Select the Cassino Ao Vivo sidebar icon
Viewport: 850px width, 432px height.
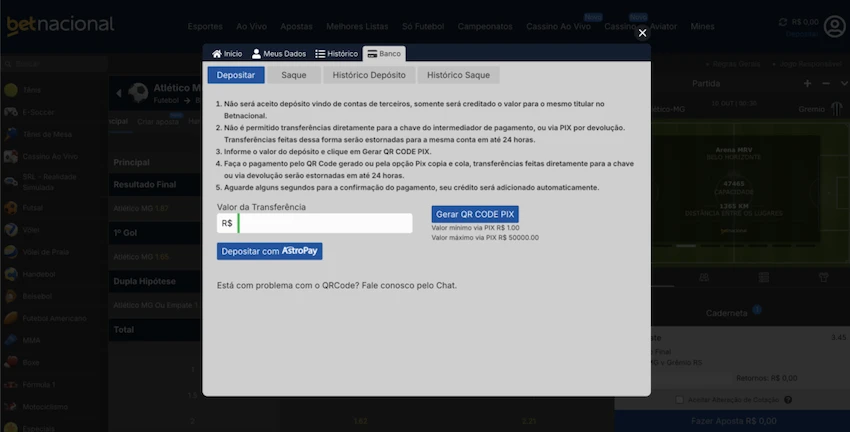11,156
